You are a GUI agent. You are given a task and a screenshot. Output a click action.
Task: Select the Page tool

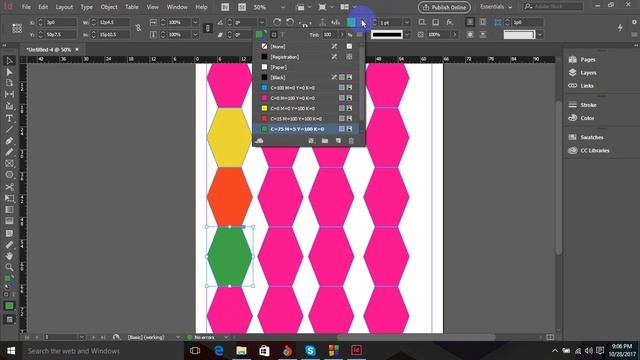pyautogui.click(x=9, y=83)
